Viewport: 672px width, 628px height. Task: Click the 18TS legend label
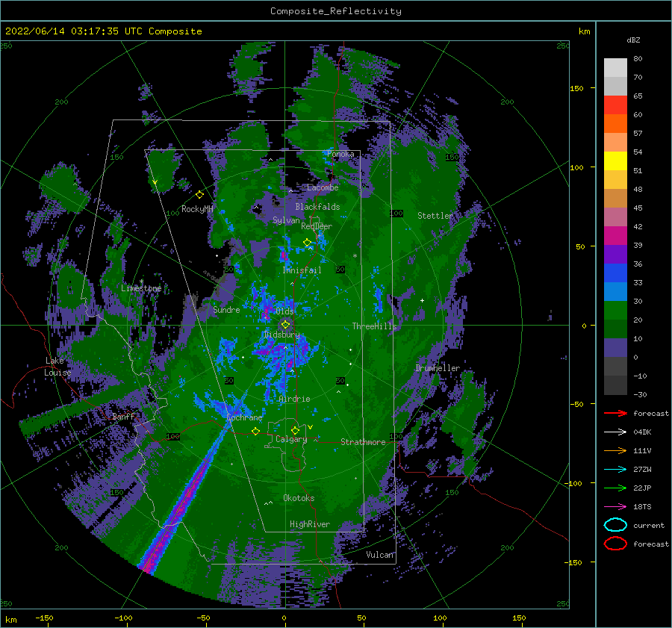(642, 507)
